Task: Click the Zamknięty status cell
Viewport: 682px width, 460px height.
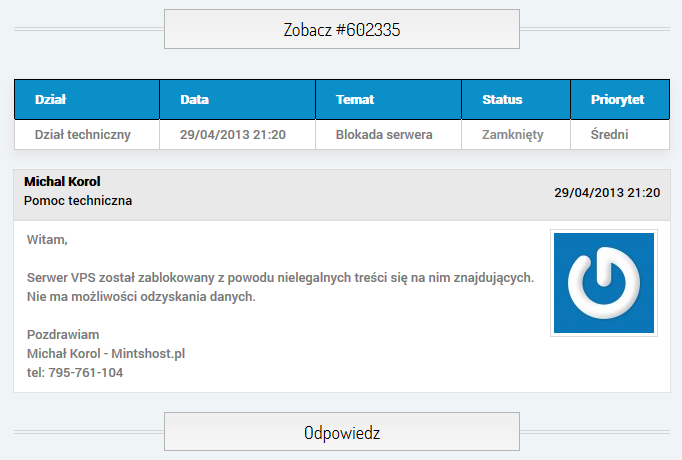Action: pyautogui.click(x=516, y=135)
